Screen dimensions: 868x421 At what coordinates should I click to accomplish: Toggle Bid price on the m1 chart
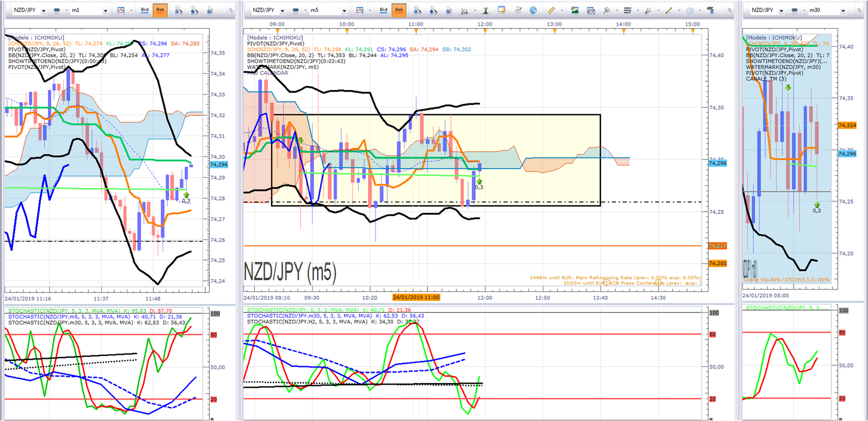point(145,10)
